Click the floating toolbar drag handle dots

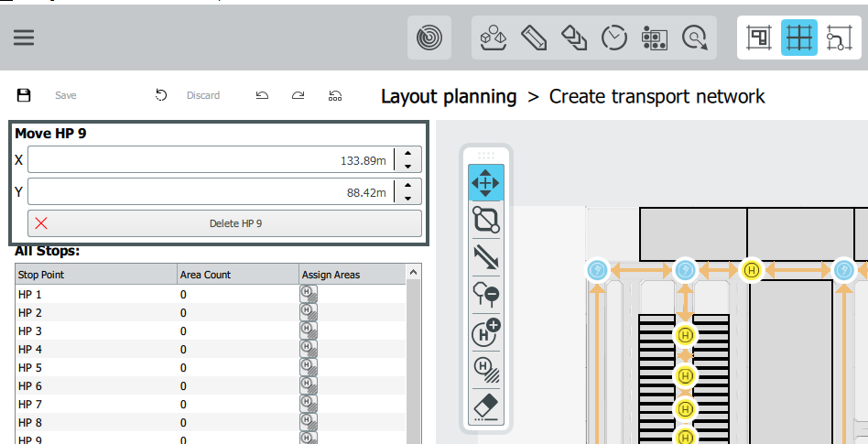[486, 156]
